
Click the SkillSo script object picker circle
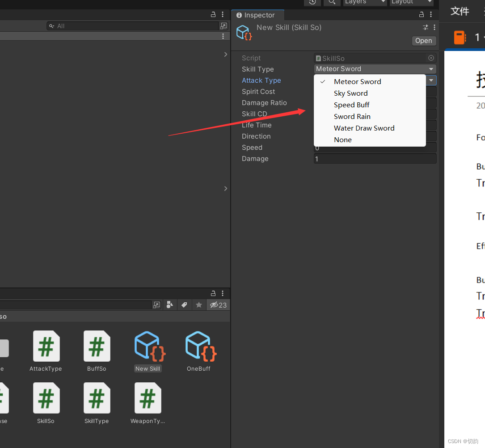pyautogui.click(x=431, y=58)
